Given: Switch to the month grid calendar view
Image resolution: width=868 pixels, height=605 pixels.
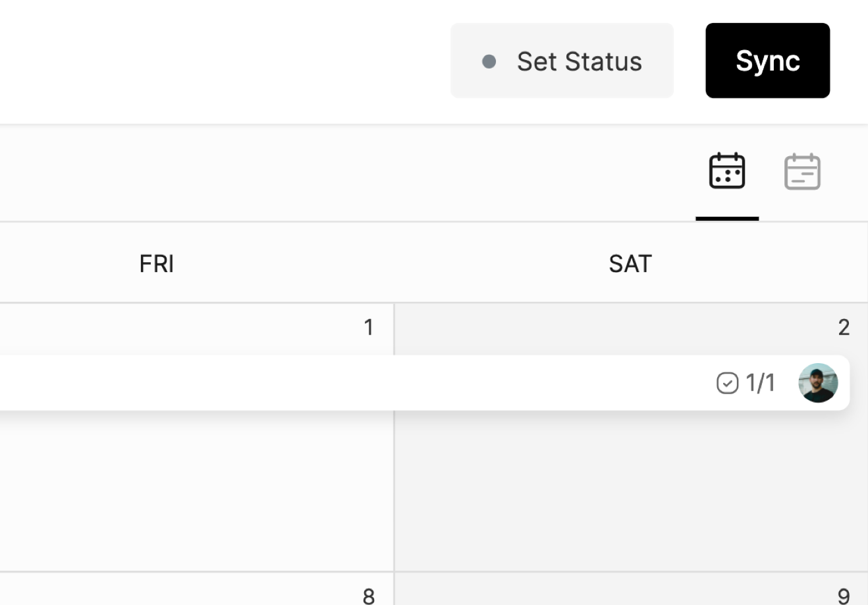Looking at the screenshot, I should click(x=726, y=171).
